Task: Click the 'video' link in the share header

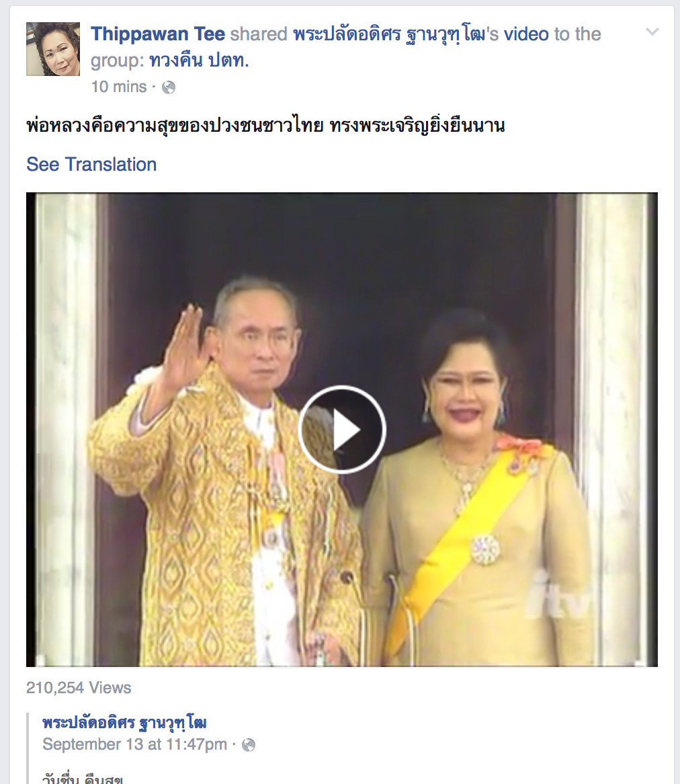Action: [x=526, y=34]
